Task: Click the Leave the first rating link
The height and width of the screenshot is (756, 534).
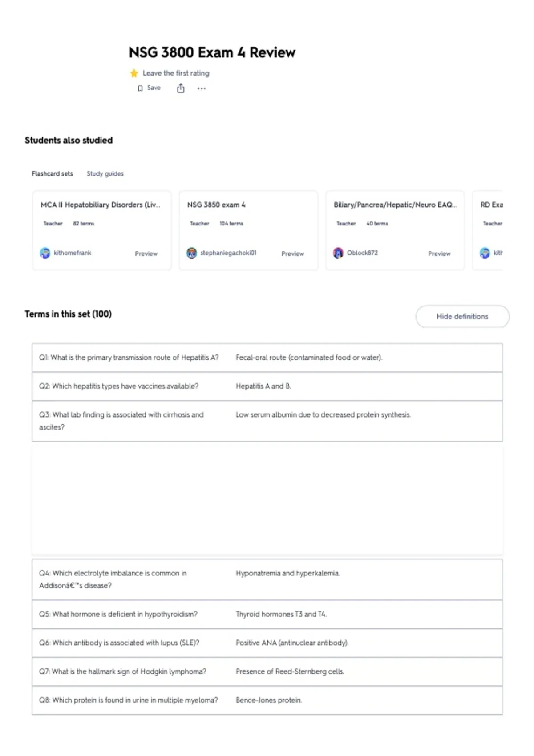Action: click(176, 73)
